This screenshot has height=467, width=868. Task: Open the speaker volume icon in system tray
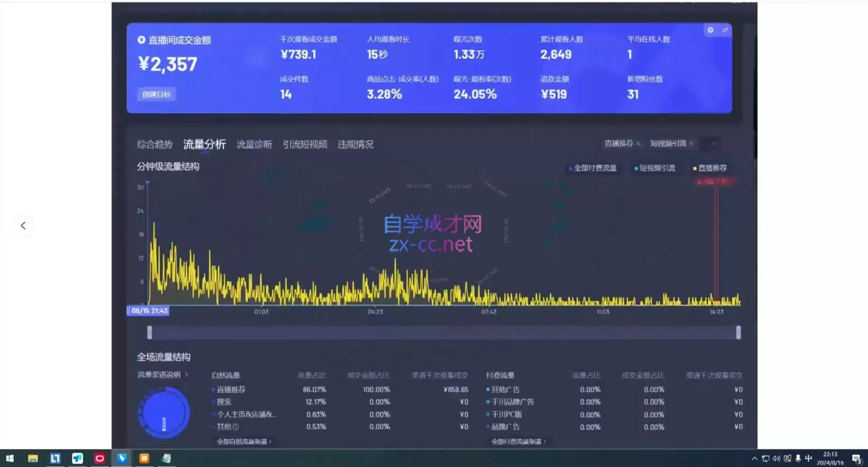tap(776, 458)
